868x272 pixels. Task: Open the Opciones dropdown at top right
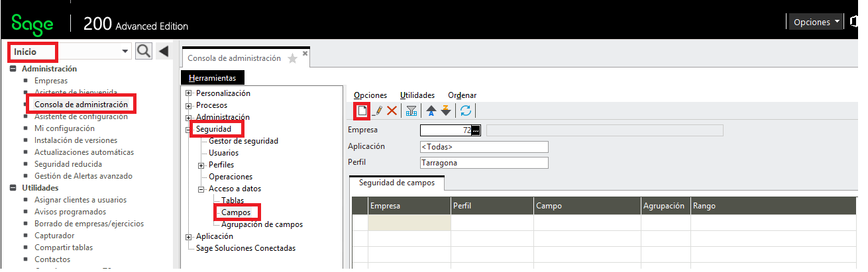tap(815, 22)
